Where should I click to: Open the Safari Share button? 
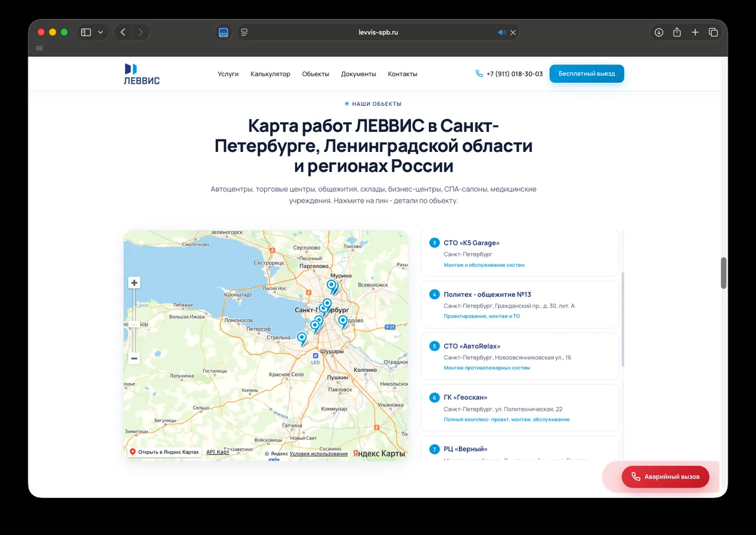pos(677,32)
